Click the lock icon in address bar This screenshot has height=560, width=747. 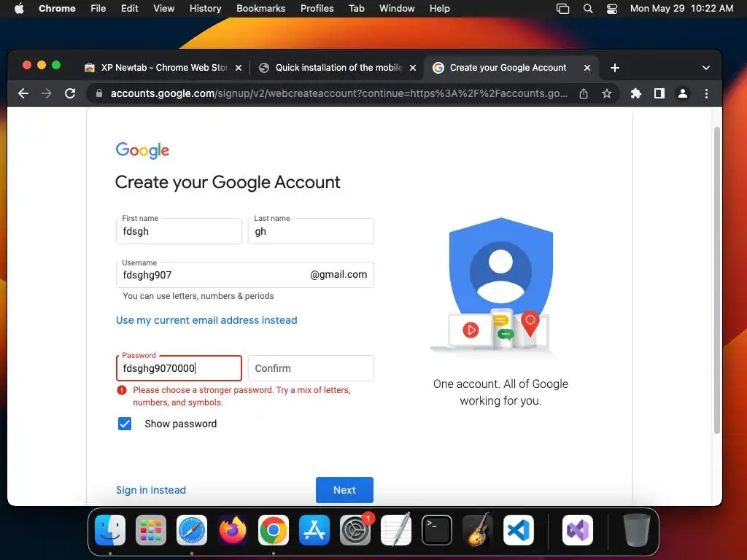coord(99,93)
